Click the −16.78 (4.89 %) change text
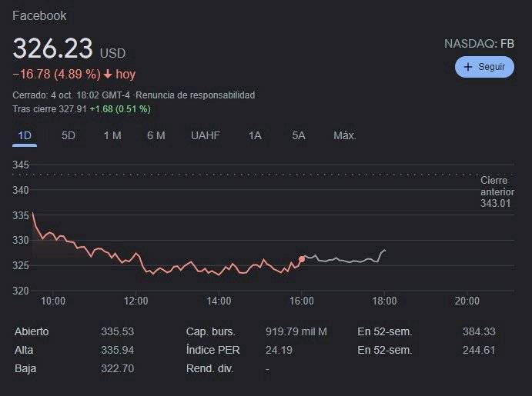 57,74
